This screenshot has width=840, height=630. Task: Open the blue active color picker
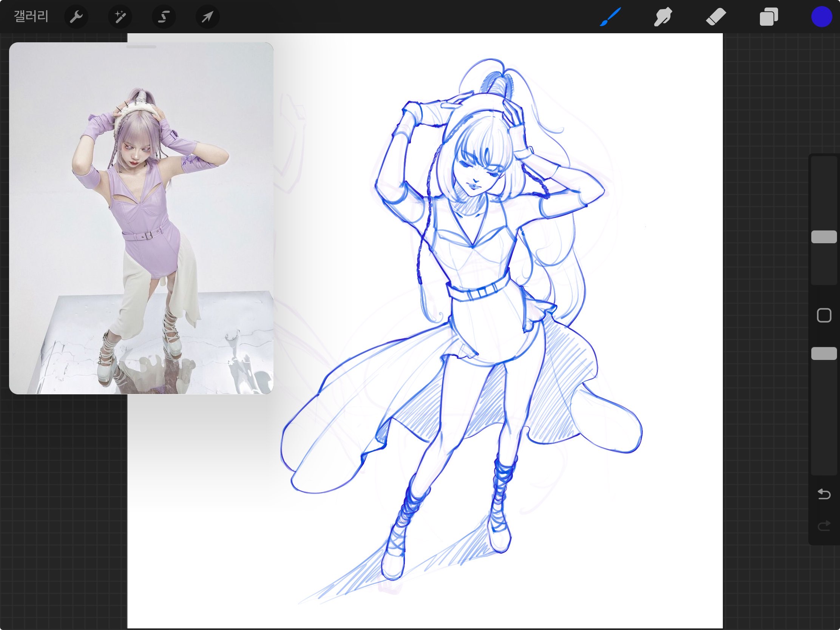pos(821,17)
